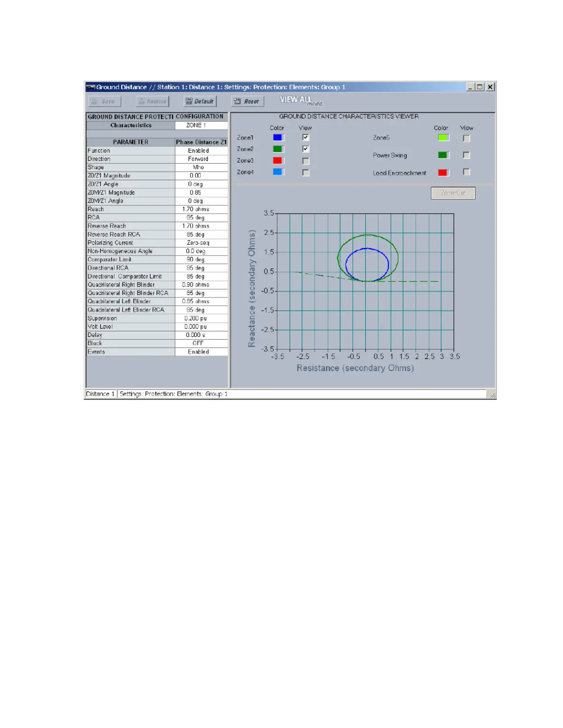Screen dimensions: 563x728
Task: Click the Settings: Protection: Elements: Group 1 status text
Action: click(174, 394)
